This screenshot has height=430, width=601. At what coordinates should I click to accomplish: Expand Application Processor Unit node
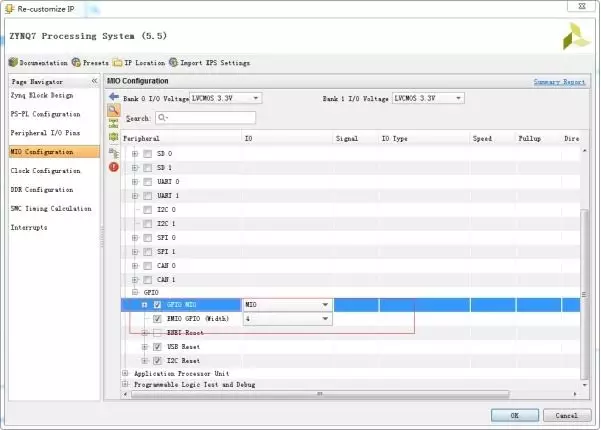pos(125,373)
